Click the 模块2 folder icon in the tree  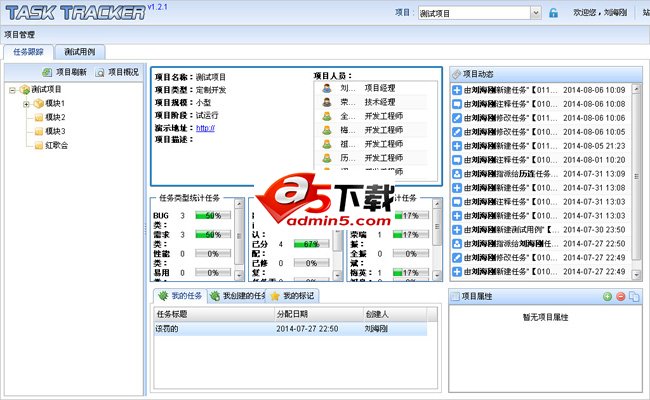(x=39, y=118)
